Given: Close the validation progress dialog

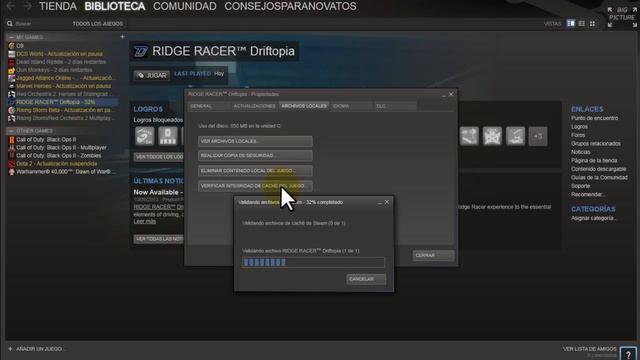Looking at the screenshot, I should coord(387,202).
